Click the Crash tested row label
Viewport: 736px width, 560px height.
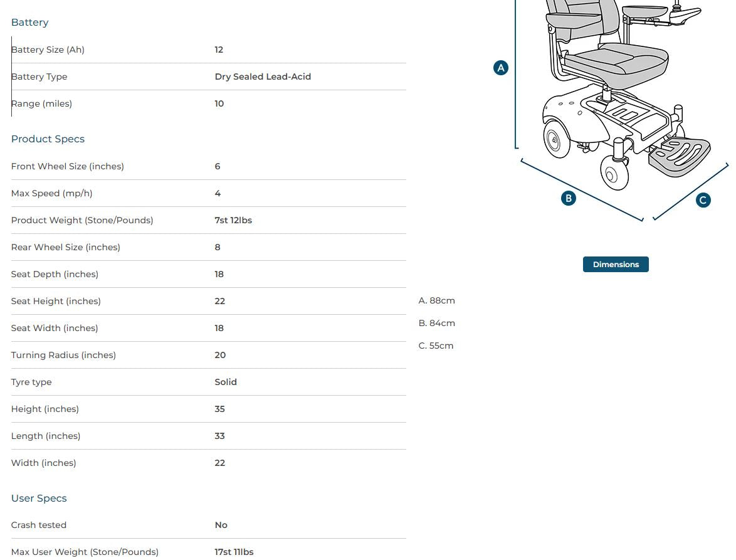pyautogui.click(x=39, y=526)
